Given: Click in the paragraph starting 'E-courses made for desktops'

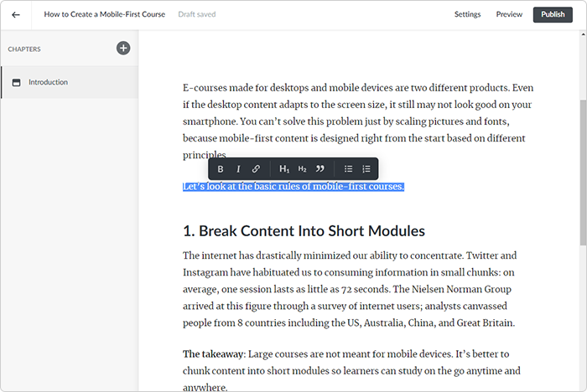Looking at the screenshot, I should click(358, 121).
